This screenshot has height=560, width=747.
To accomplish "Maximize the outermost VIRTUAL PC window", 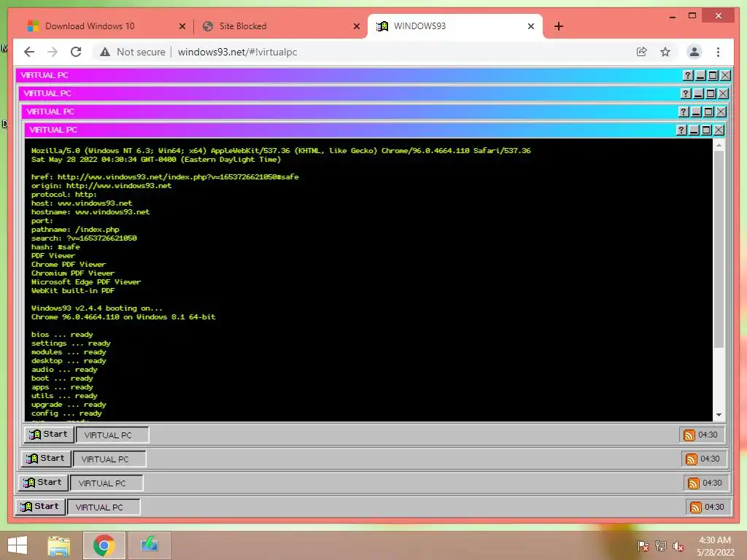I will 713,75.
